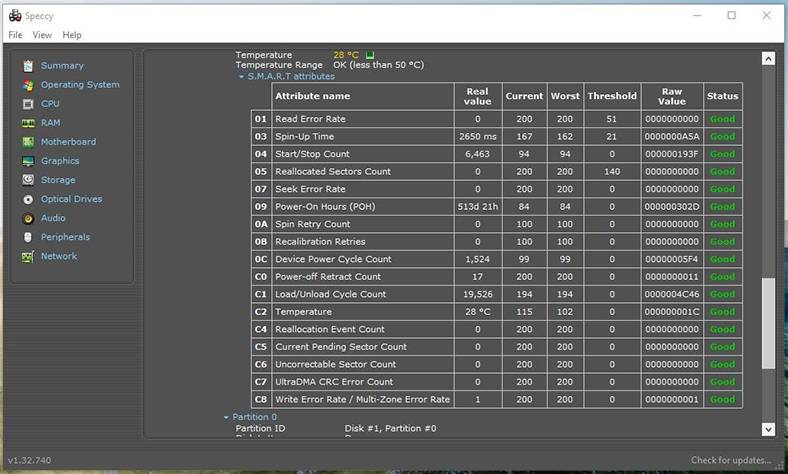This screenshot has width=788, height=474.
Task: Select the Spin-Up Time attribute
Action: click(x=304, y=137)
